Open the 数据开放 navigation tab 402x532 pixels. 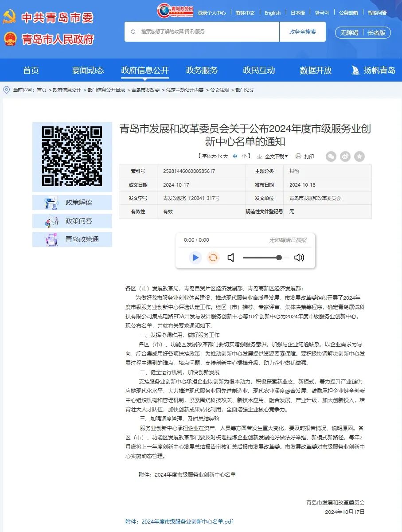316,70
